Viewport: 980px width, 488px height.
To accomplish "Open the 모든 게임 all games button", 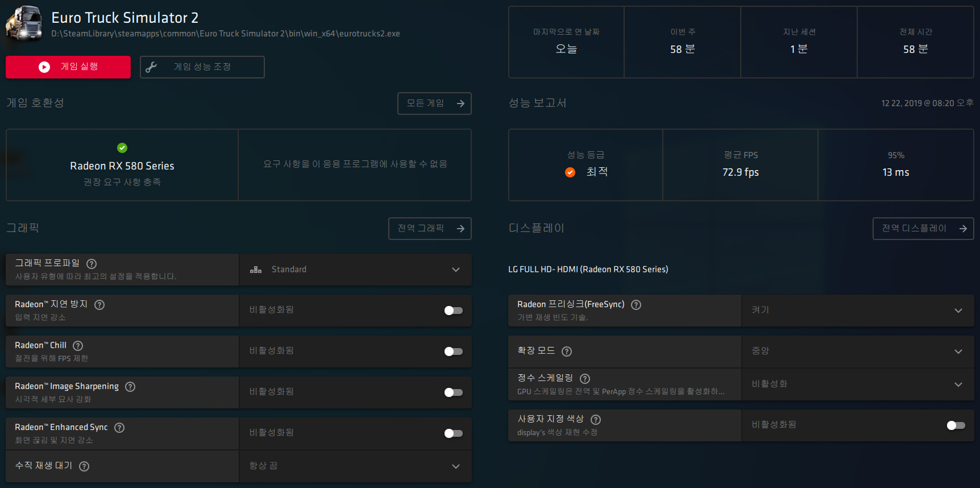I will [434, 104].
